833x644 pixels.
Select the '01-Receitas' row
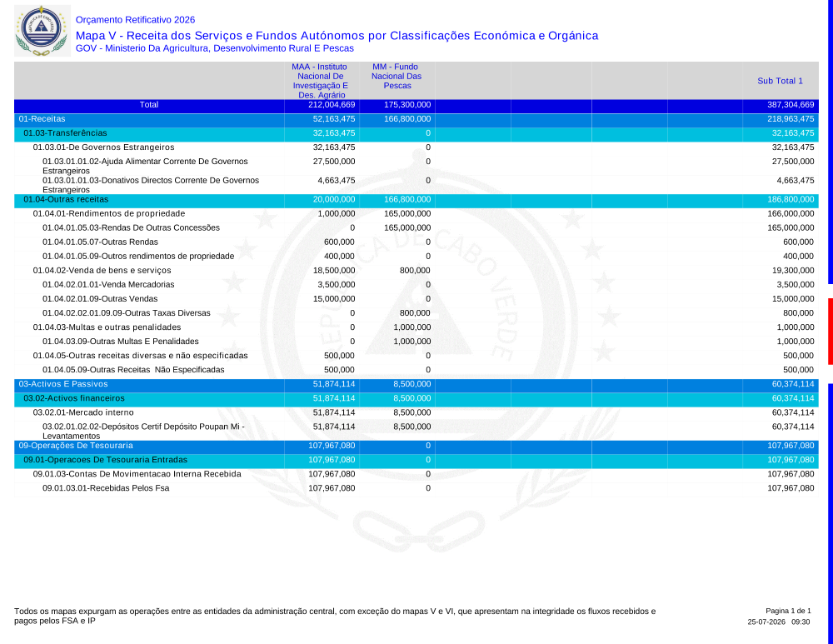click(416, 119)
